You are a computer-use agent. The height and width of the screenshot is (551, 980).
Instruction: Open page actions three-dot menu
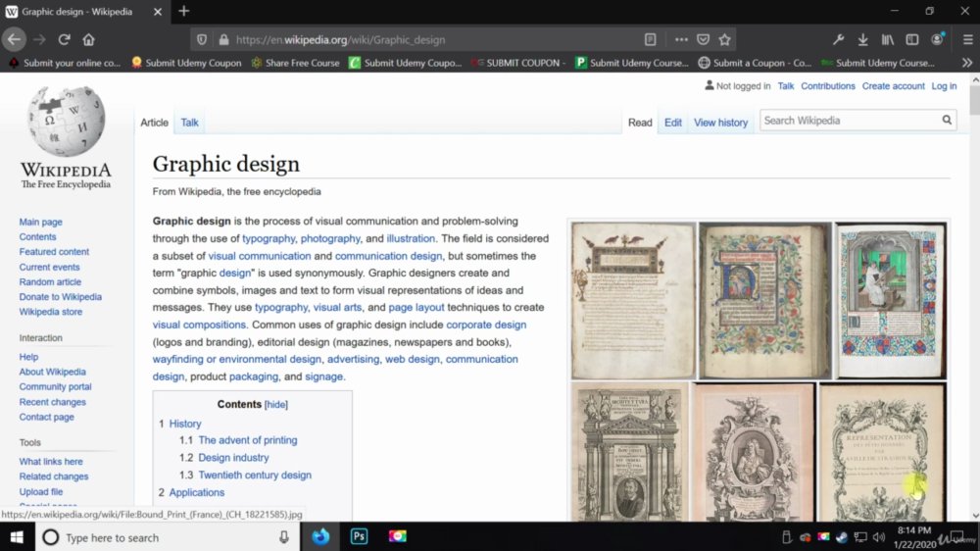click(x=681, y=39)
